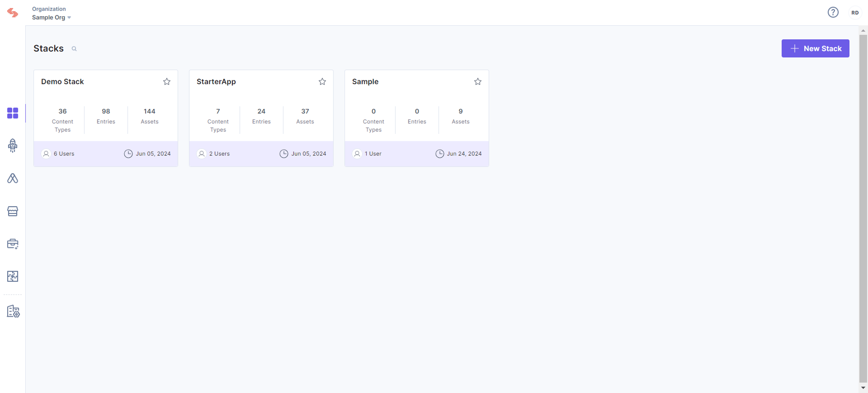Screen dimensions: 868x393
Task: Click the scrollbar down arrow
Action: point(863,388)
